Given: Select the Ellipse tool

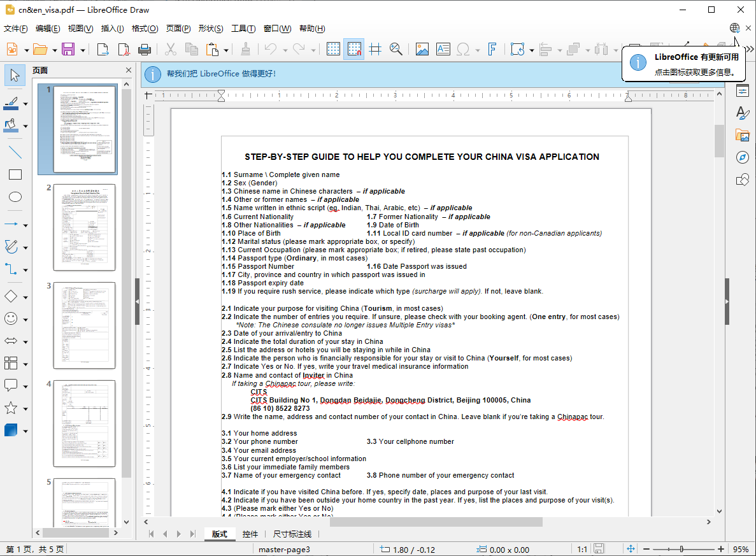Looking at the screenshot, I should tap(15, 197).
